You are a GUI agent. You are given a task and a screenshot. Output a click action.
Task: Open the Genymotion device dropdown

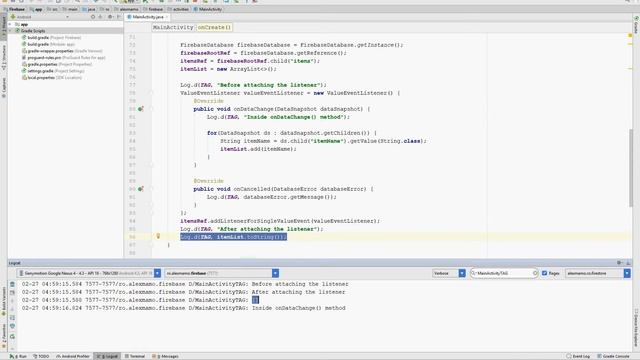(158, 273)
